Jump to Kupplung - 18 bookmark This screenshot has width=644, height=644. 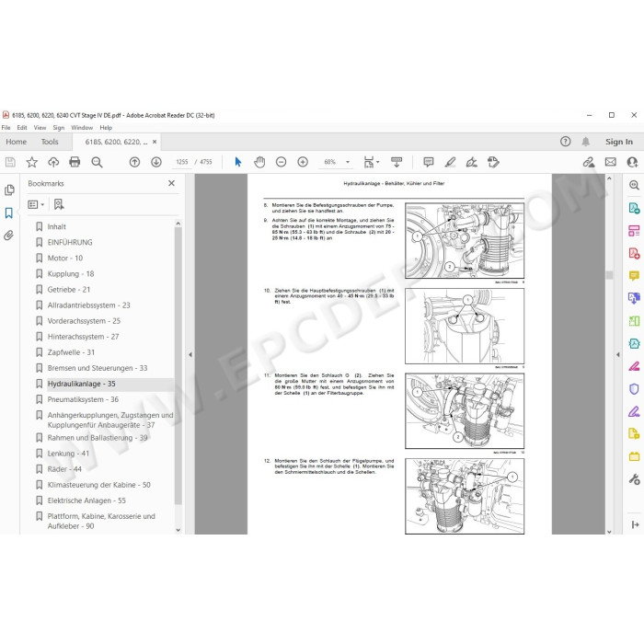[x=71, y=273]
